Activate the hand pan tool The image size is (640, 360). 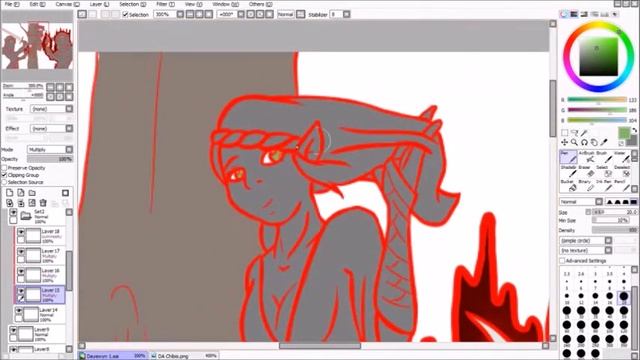[x=594, y=142]
